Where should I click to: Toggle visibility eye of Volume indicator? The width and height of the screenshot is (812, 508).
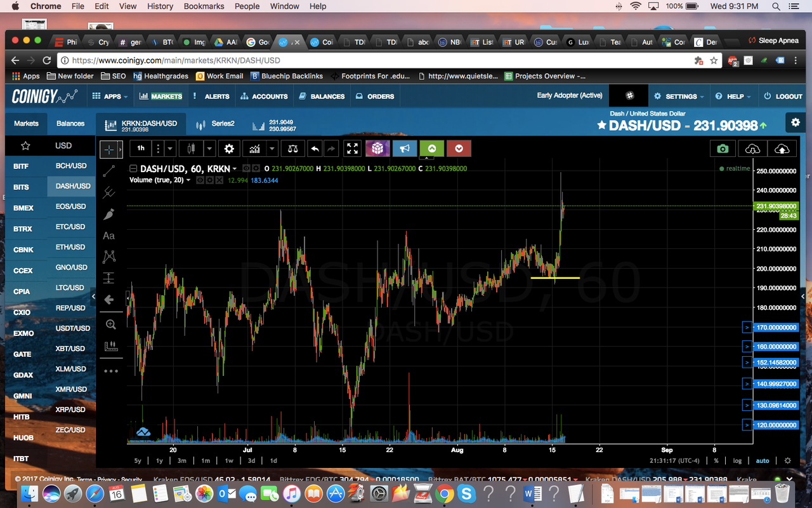[199, 180]
